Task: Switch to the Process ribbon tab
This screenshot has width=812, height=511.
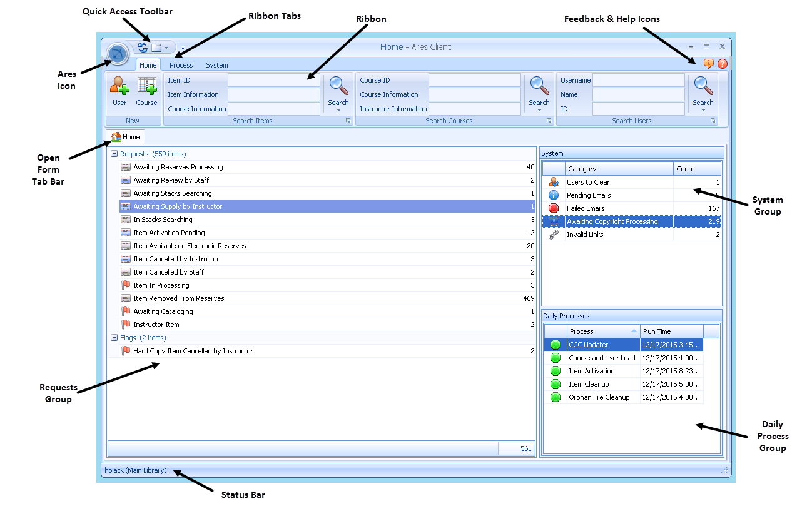Action: pyautogui.click(x=181, y=65)
